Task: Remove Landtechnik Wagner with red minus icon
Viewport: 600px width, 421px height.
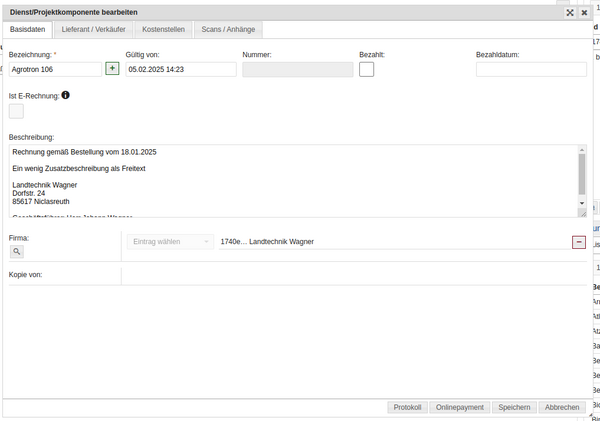Action: click(x=578, y=242)
